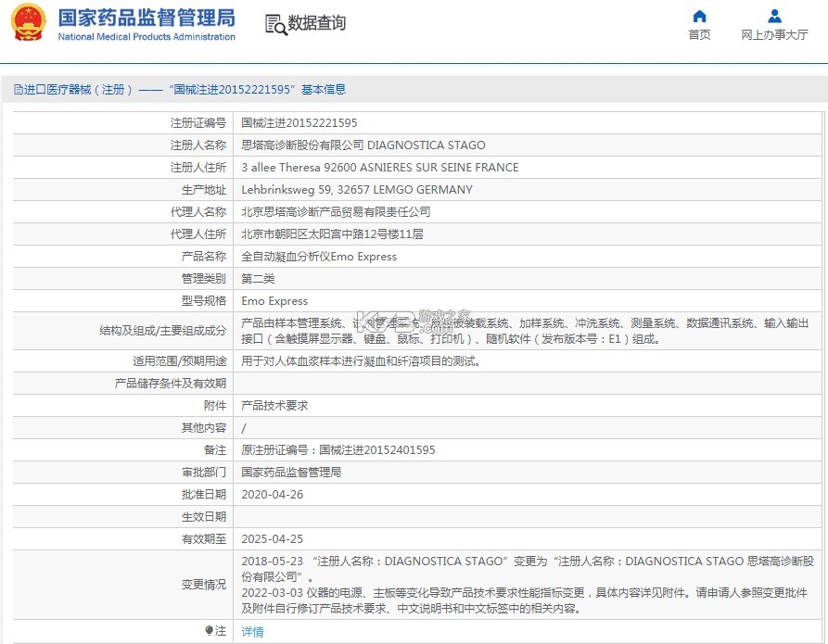Click the breadcrumb title 进口医疗器械（注册）
The image size is (828, 644).
[x=78, y=90]
